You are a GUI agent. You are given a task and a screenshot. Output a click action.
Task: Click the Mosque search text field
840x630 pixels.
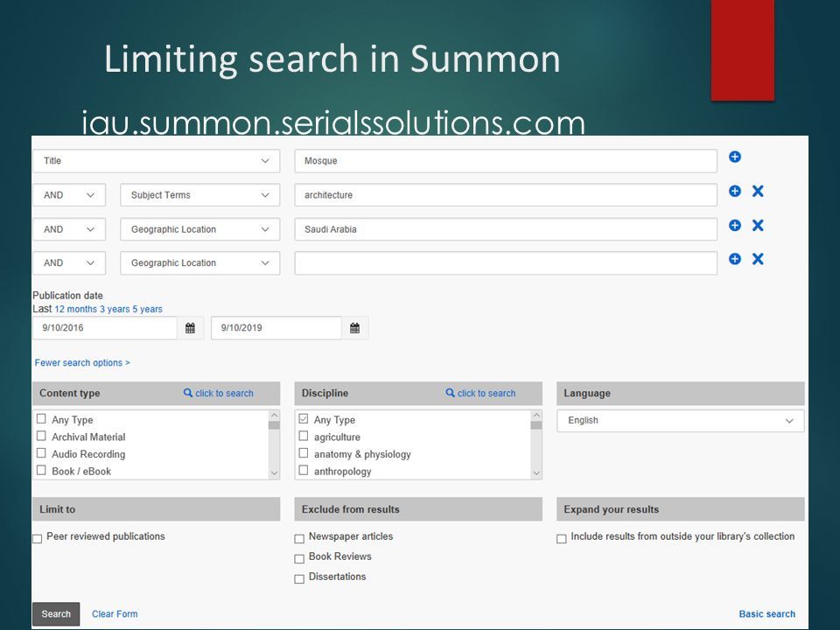506,161
